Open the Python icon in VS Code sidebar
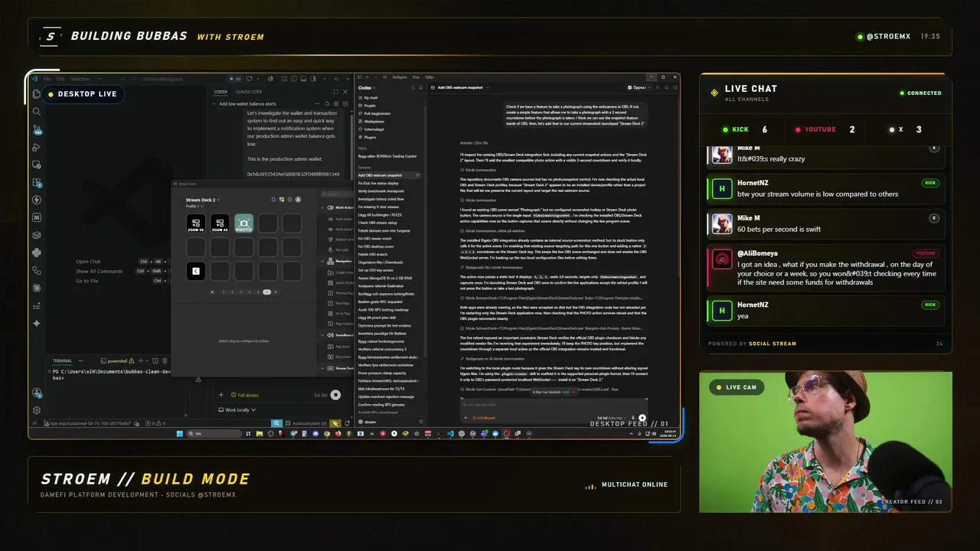980x551 pixels. point(37,253)
